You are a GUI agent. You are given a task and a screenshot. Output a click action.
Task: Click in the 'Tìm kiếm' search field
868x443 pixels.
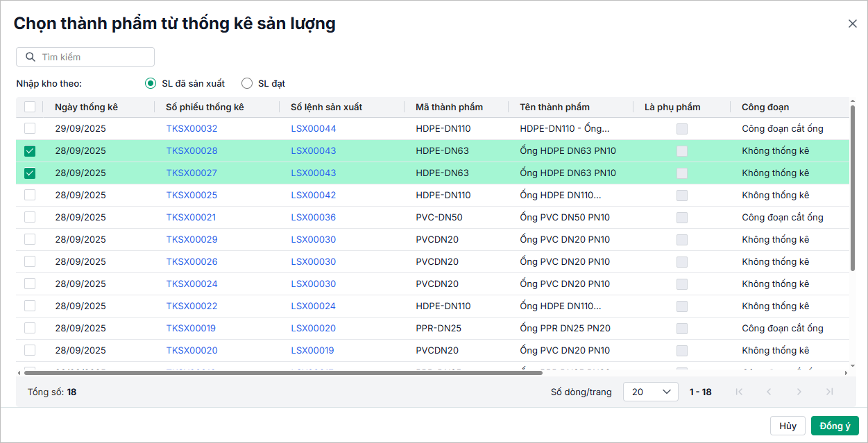94,57
